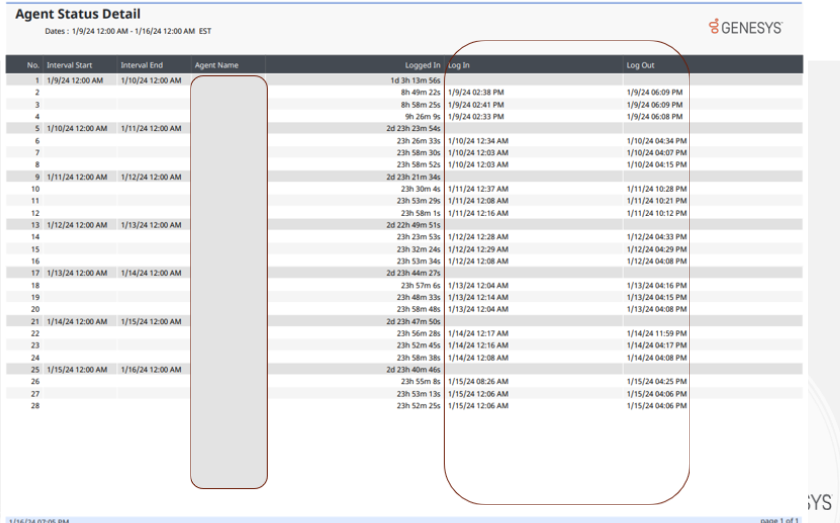Click logged in total 2d 23h 47m 50s
840x523 pixels.
pyautogui.click(x=414, y=322)
